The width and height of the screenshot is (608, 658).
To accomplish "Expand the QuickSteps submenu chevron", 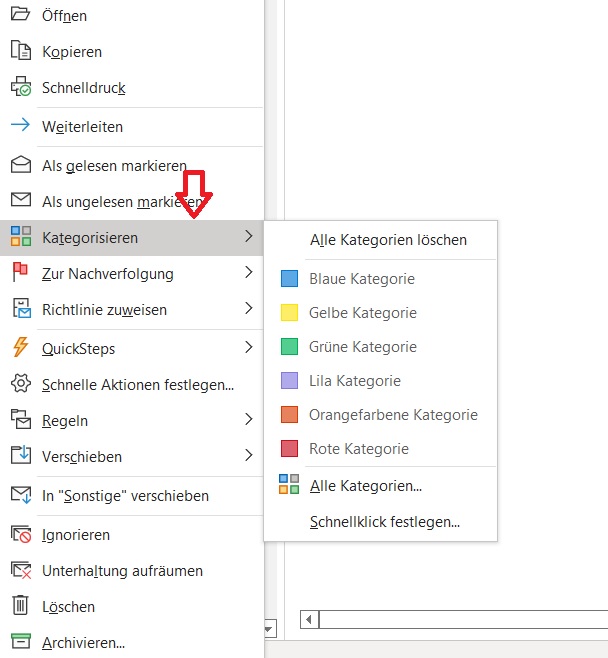I will coord(249,347).
